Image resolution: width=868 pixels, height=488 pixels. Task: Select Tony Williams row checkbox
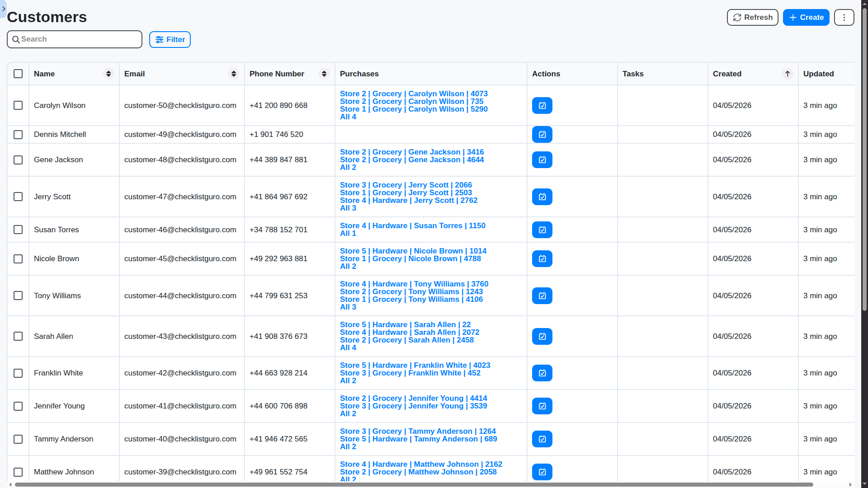18,296
